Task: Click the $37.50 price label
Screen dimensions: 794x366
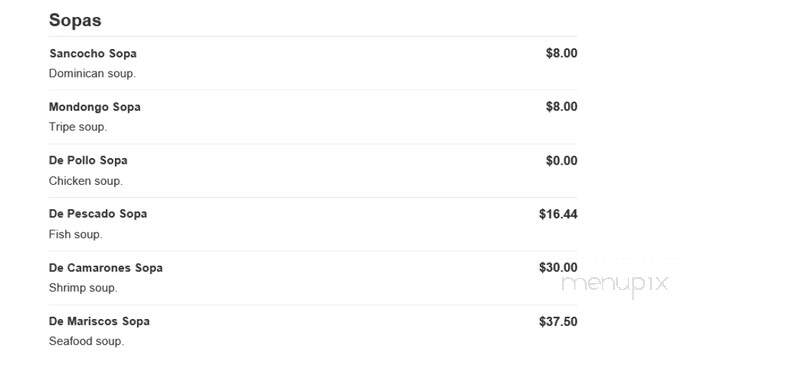Action: pos(558,321)
